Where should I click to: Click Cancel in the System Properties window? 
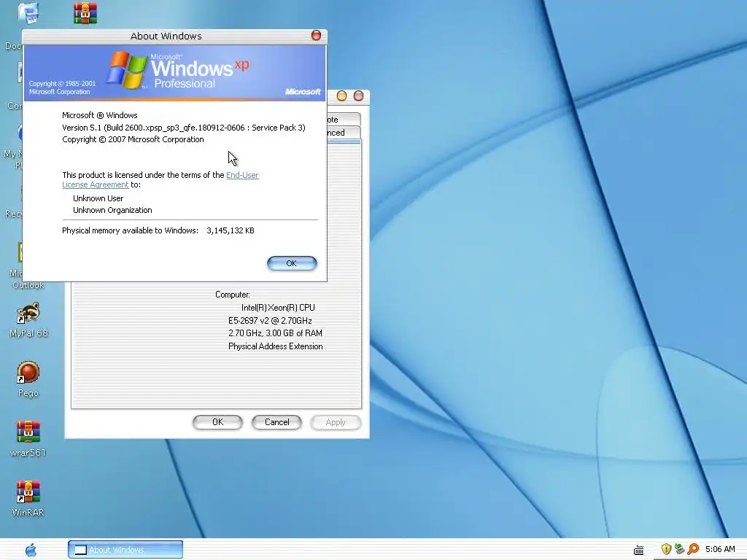(276, 422)
